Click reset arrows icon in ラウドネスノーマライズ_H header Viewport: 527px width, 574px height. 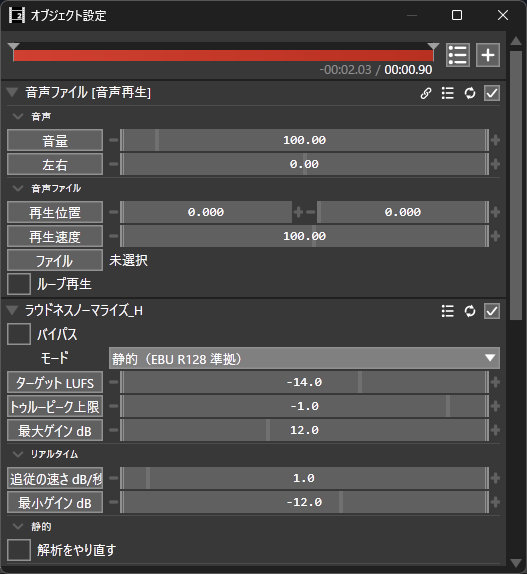pos(470,311)
